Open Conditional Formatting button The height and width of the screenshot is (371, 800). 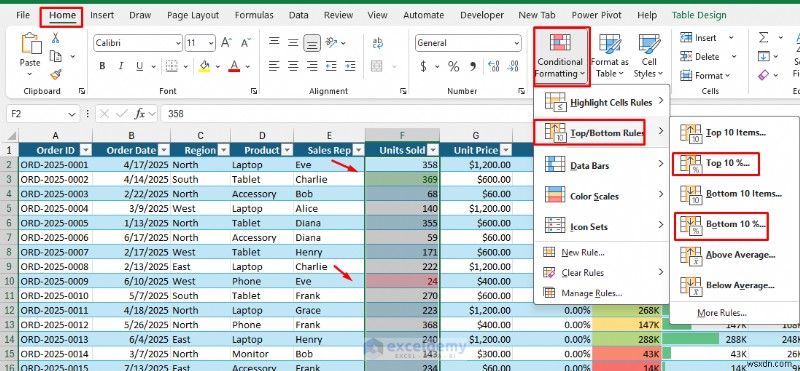tap(560, 56)
